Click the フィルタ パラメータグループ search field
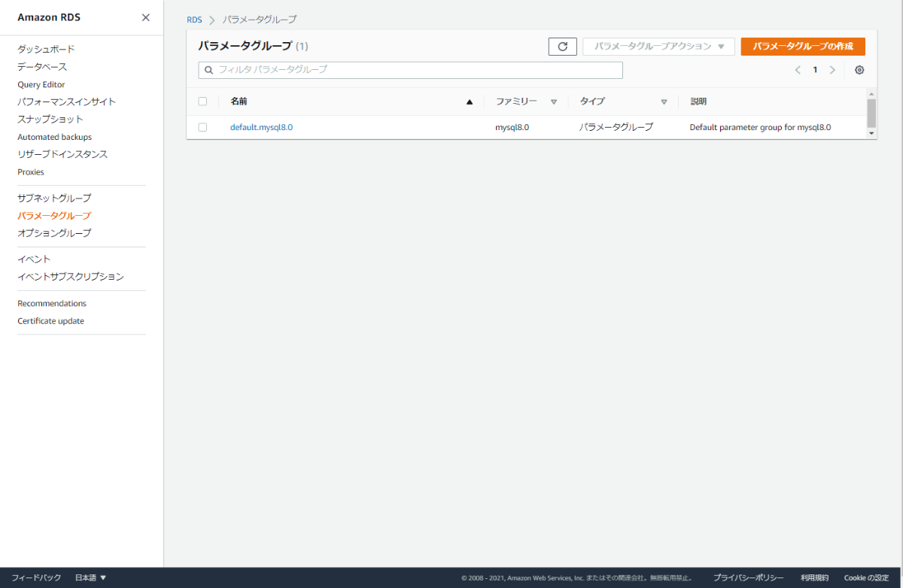Screen dimensions: 903x588 411,70
